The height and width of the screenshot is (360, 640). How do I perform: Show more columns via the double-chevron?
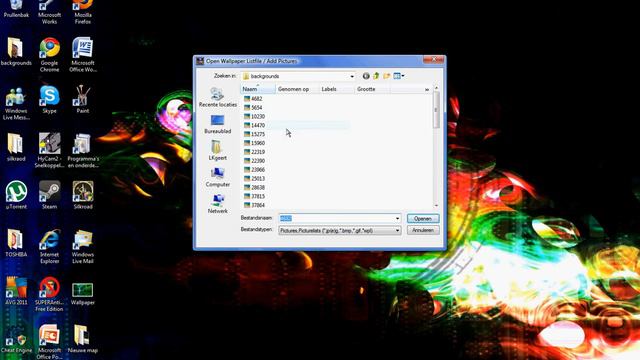click(427, 89)
